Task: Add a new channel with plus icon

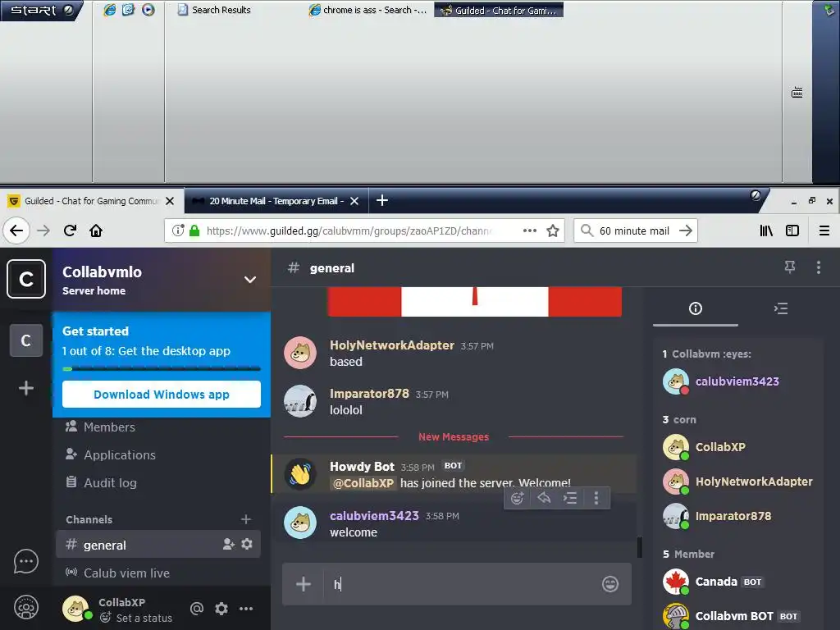Action: (x=246, y=519)
